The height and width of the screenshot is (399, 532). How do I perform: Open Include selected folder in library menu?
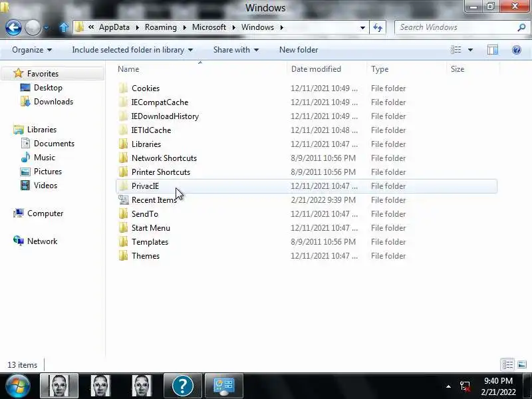(x=132, y=50)
